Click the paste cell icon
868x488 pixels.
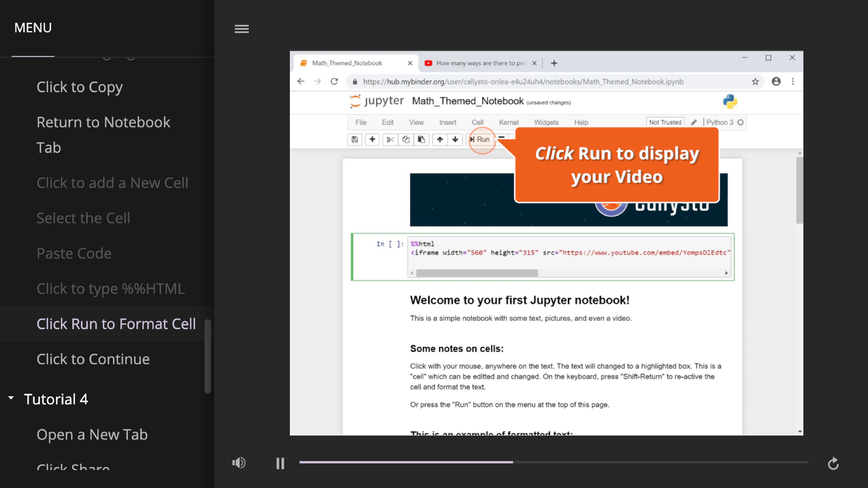421,139
